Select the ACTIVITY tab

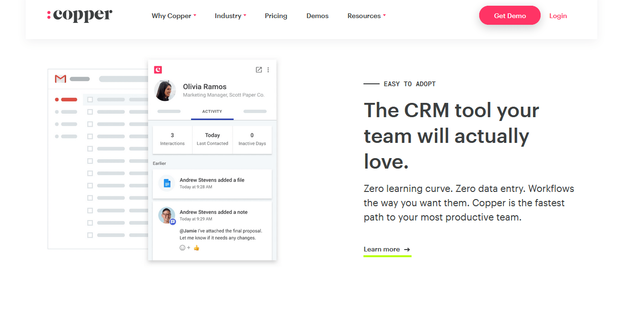pyautogui.click(x=212, y=111)
